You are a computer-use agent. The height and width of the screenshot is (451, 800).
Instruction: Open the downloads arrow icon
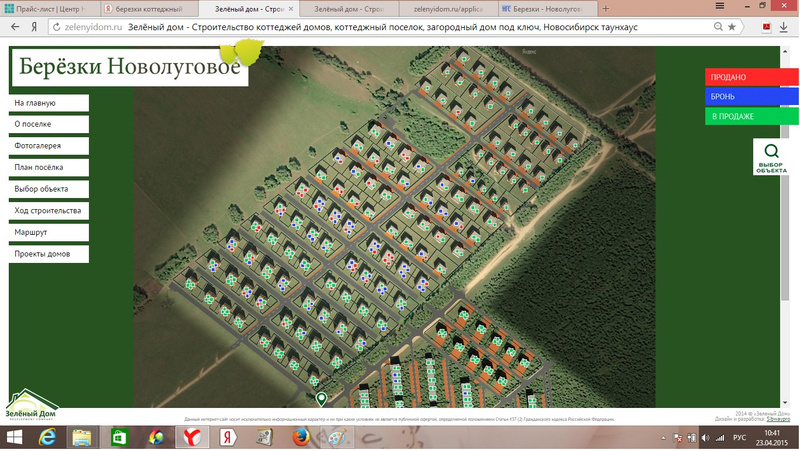coord(784,27)
